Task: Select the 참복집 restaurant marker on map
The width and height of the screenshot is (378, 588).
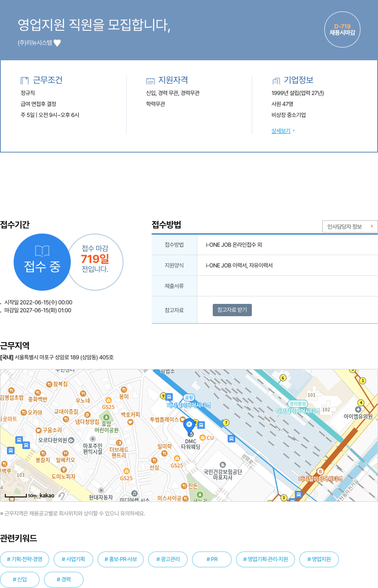Action: pyautogui.click(x=49, y=384)
